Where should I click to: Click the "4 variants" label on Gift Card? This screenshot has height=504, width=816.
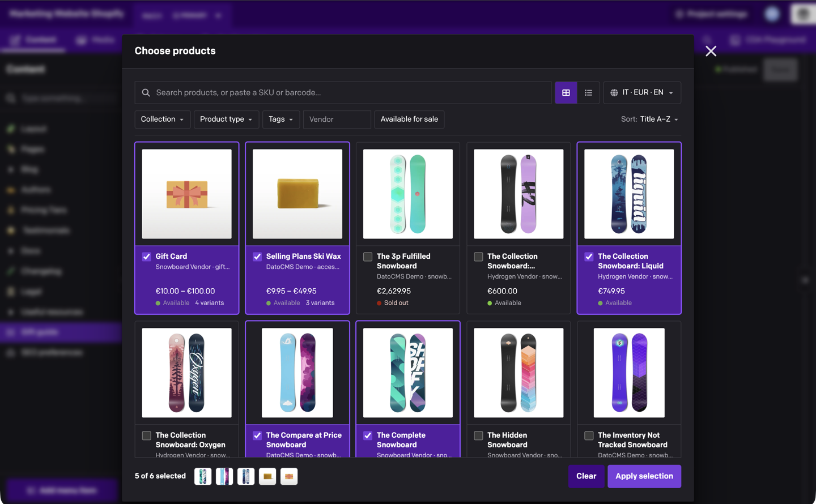click(210, 303)
